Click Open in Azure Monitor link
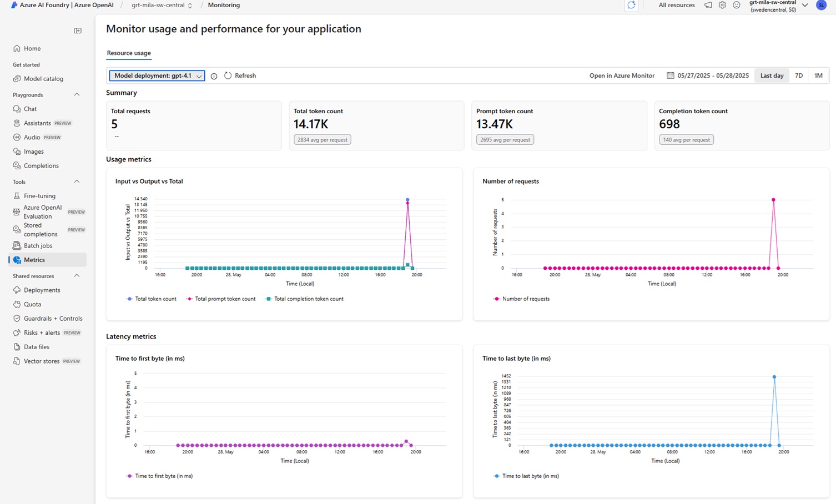Screen dimensions: 836x504 [x=622, y=75]
